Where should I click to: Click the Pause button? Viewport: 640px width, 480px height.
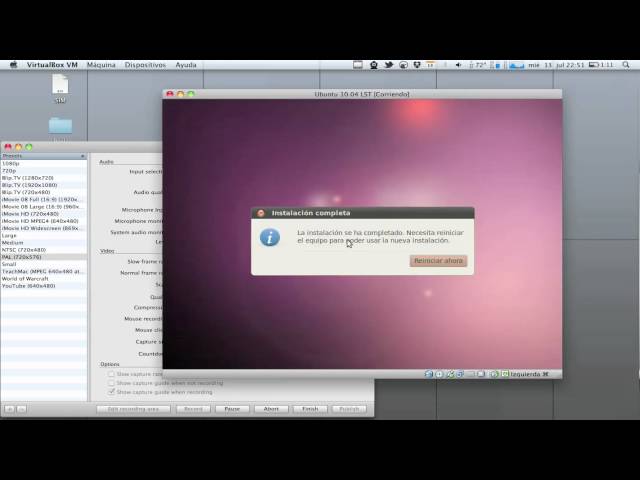click(232, 409)
